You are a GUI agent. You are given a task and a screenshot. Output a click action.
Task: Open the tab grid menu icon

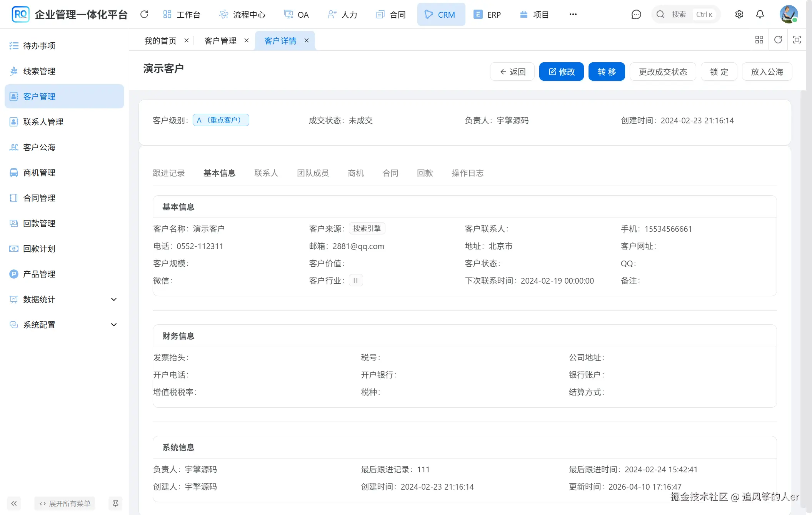pos(759,40)
